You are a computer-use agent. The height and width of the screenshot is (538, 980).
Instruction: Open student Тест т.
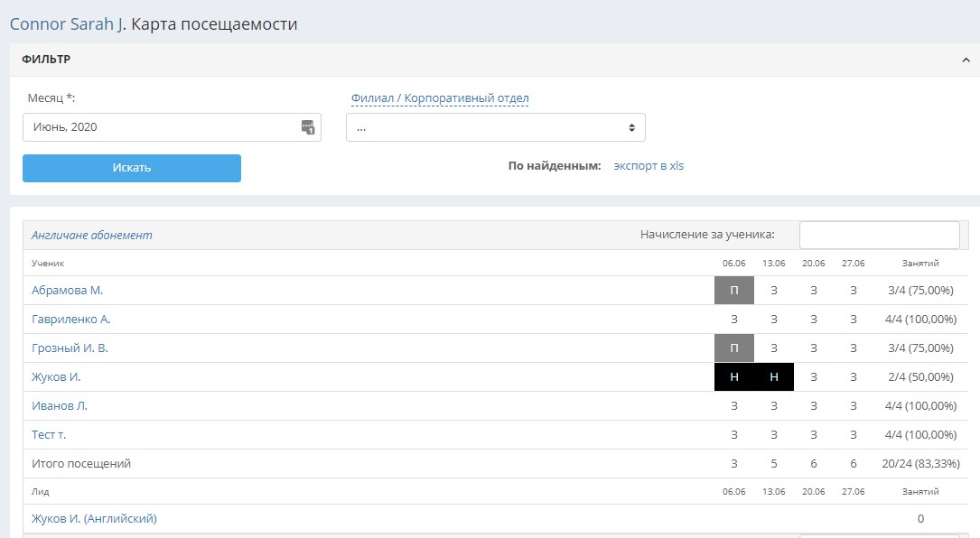49,435
